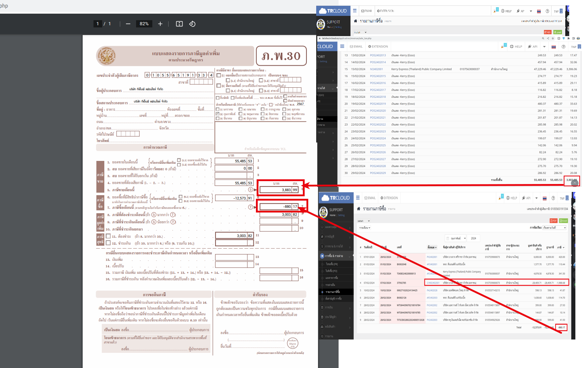The image size is (588, 368).
Task: Click question mark icon in middle sales tax window
Action: (563, 47)
